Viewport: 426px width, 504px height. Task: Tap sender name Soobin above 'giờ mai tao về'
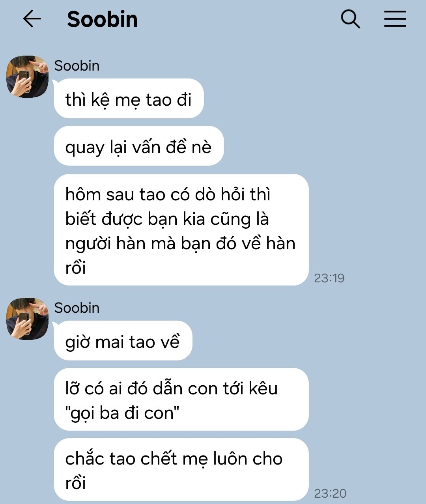pos(77,308)
